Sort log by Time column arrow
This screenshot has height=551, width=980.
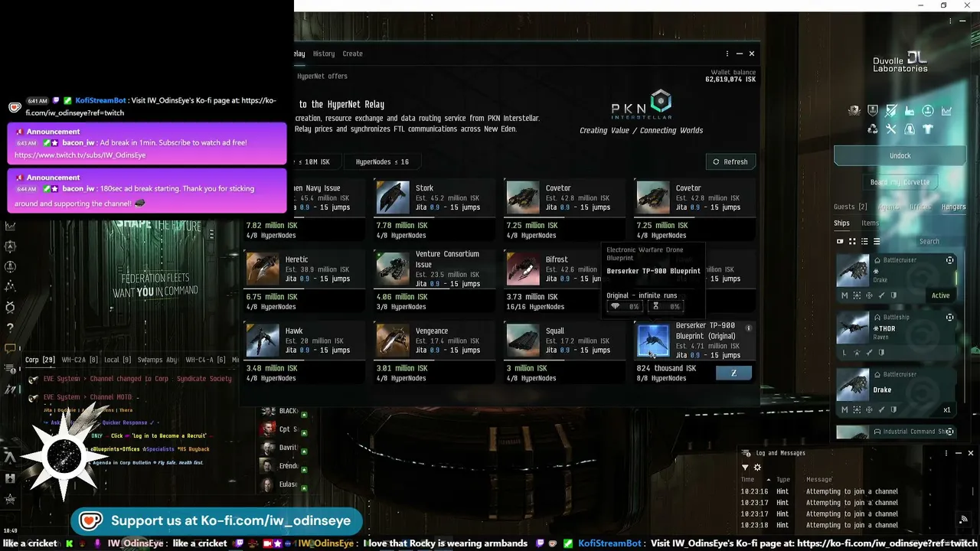[x=768, y=480]
